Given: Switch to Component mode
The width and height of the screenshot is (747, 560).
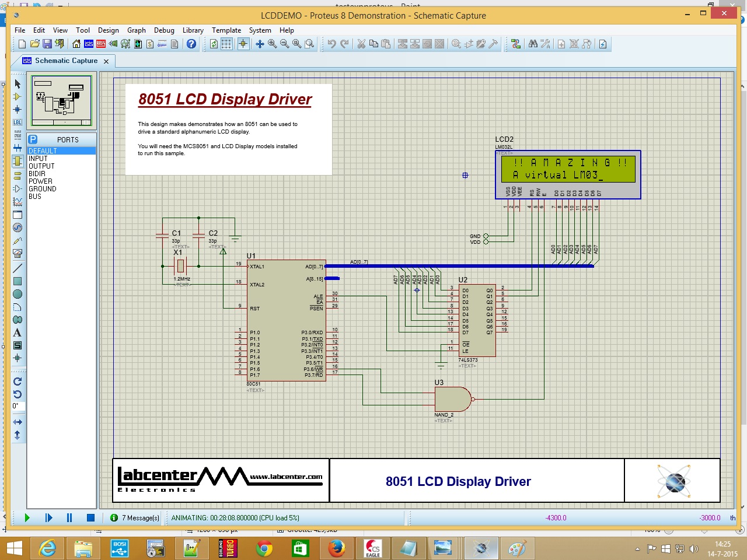Looking at the screenshot, I should click(18, 97).
